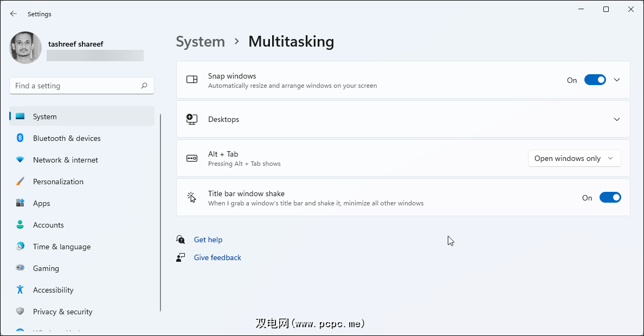Click the back arrow icon in Settings
Image resolution: width=644 pixels, height=336 pixels.
(14, 14)
